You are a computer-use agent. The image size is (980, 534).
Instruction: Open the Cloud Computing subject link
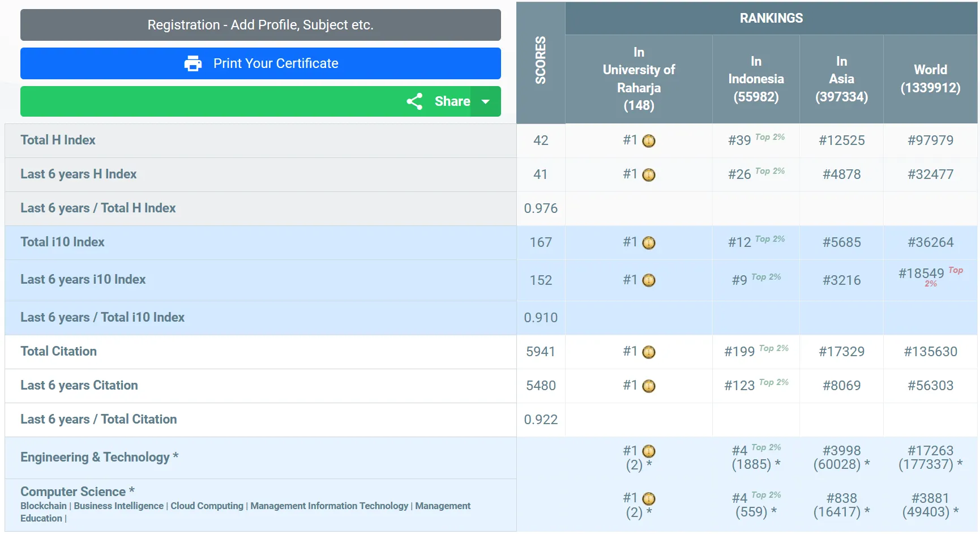click(207, 506)
